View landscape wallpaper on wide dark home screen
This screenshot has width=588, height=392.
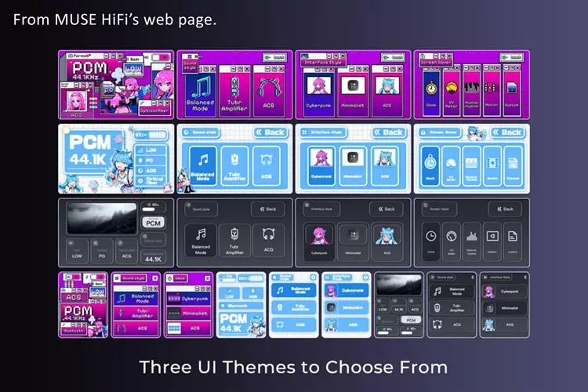click(102, 218)
